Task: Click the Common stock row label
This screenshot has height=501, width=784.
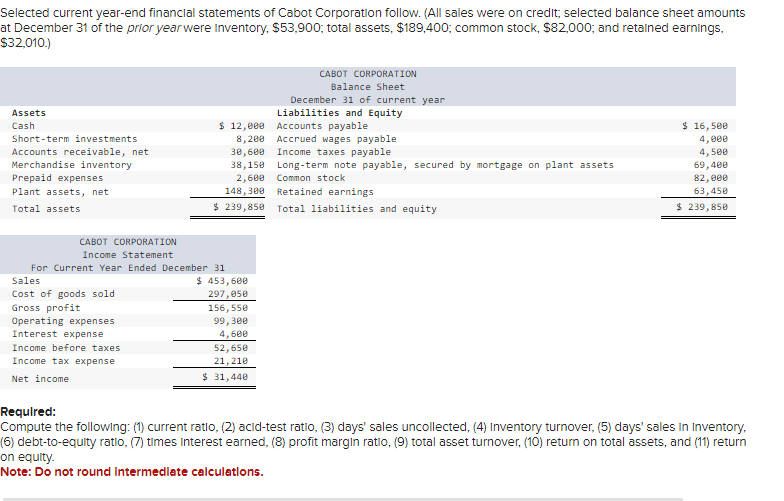Action: [x=311, y=178]
